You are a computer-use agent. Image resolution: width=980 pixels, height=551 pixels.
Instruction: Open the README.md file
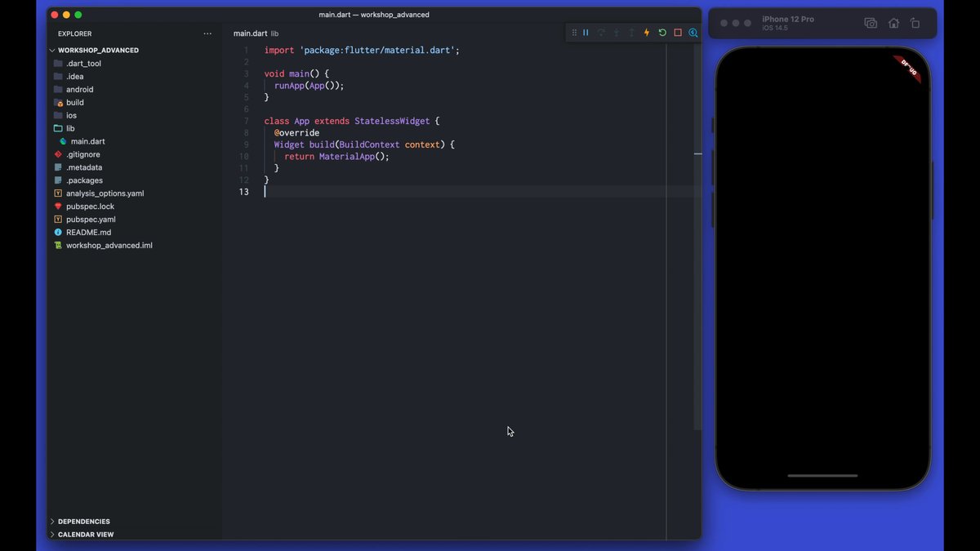[x=88, y=233]
